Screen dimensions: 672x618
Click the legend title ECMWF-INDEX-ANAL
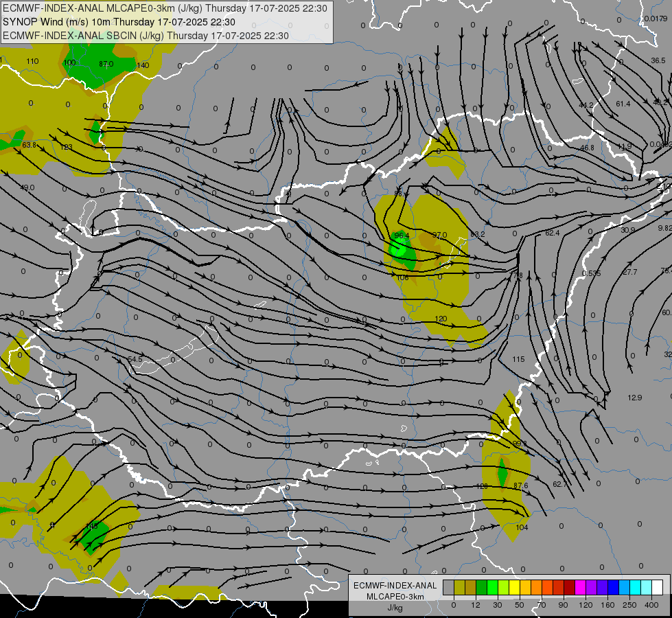395,586
